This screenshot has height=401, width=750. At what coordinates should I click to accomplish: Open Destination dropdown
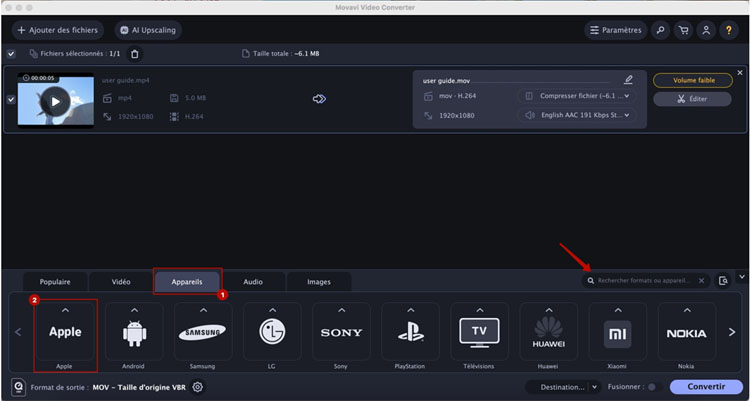point(563,387)
